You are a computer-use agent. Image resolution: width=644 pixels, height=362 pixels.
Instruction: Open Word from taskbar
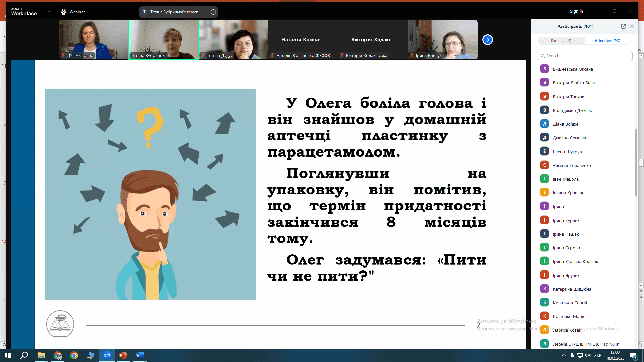tap(140, 355)
